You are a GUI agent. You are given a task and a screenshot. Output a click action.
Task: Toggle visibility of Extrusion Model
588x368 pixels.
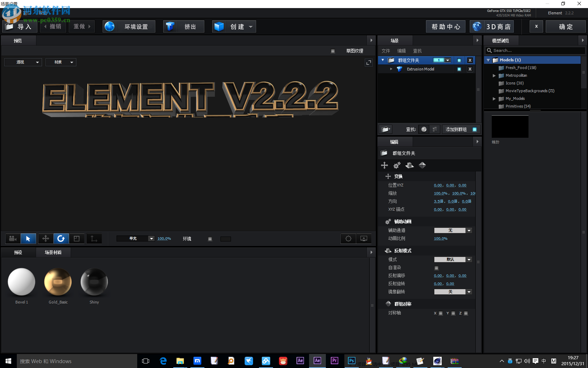(x=459, y=69)
